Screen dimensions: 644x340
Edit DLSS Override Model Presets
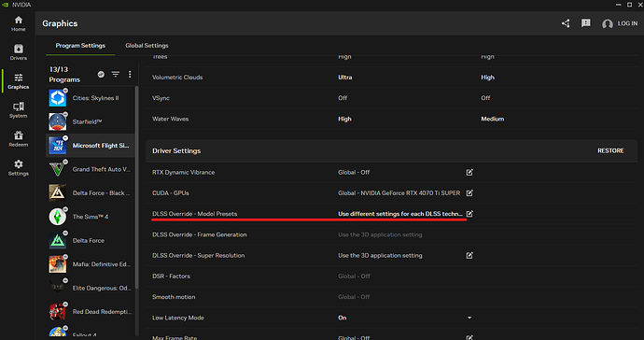click(469, 214)
